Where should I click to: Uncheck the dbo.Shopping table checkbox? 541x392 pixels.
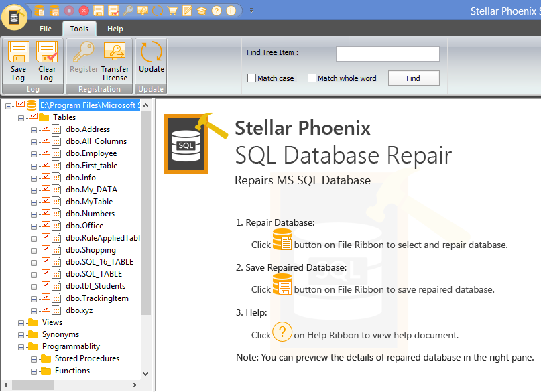click(46, 248)
